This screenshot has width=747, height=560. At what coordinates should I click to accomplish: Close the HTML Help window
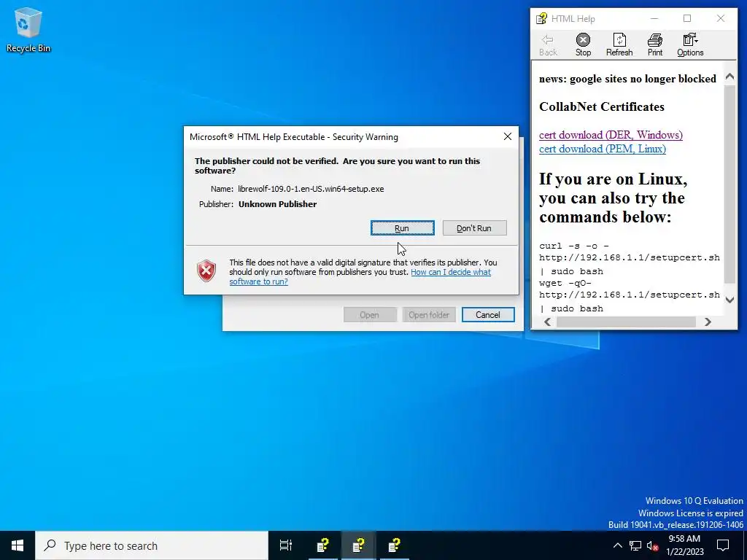(x=721, y=18)
